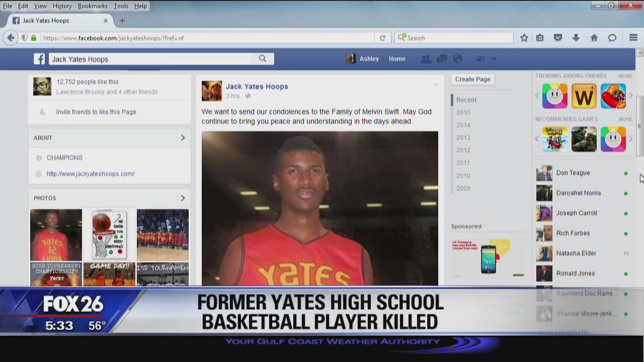The width and height of the screenshot is (644, 362).
Task: Reload the page with refresh icon
Action: click(382, 38)
